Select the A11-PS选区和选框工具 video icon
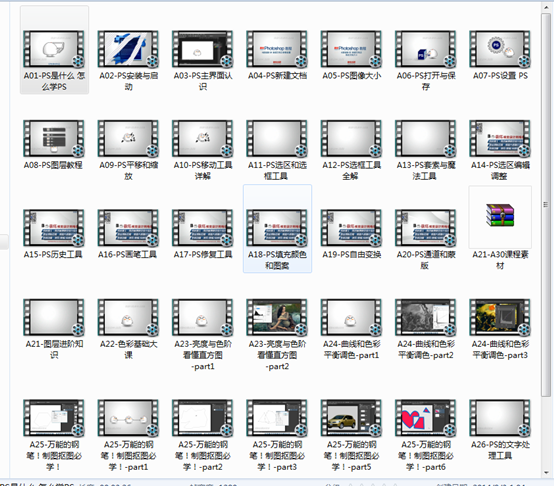 (x=277, y=138)
